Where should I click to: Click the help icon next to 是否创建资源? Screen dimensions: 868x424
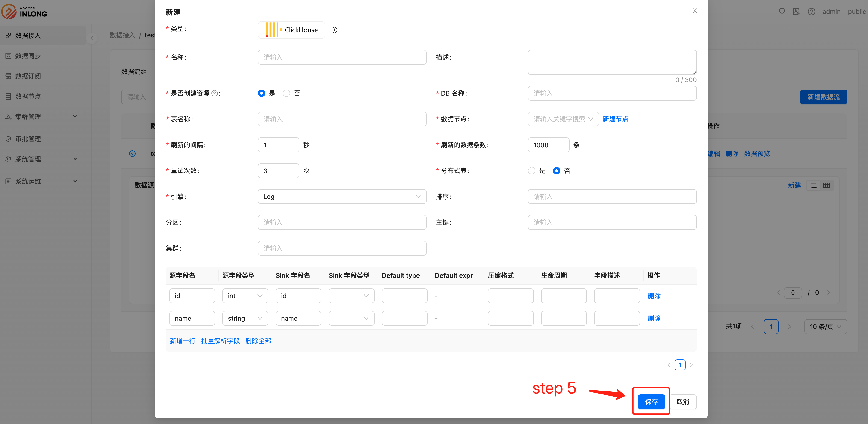pyautogui.click(x=214, y=93)
